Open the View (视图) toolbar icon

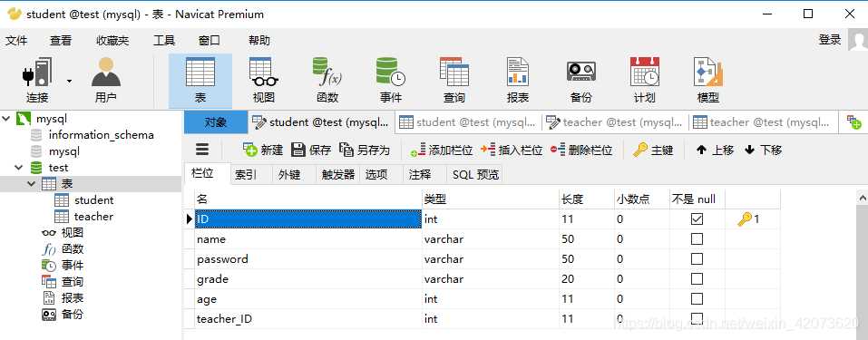(x=264, y=81)
